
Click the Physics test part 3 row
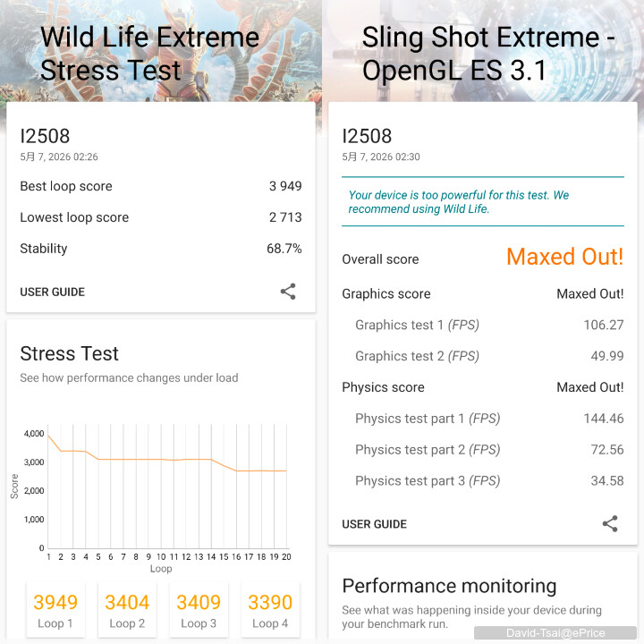pos(483,480)
